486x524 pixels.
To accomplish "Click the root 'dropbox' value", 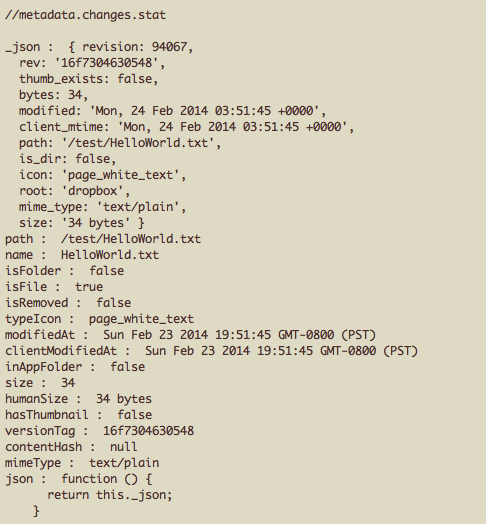I will 92,191.
